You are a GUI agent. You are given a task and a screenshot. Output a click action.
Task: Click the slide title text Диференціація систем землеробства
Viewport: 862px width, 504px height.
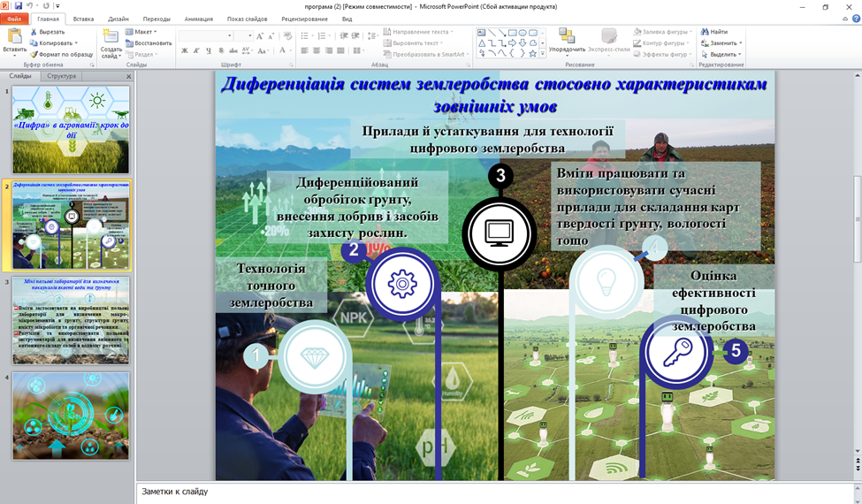coord(494,94)
